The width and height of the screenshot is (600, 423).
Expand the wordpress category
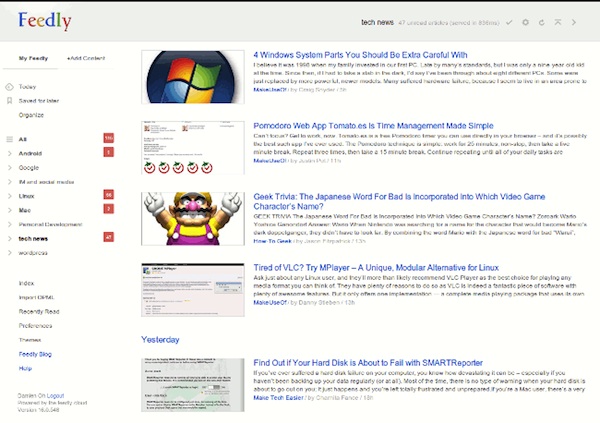coord(10,253)
